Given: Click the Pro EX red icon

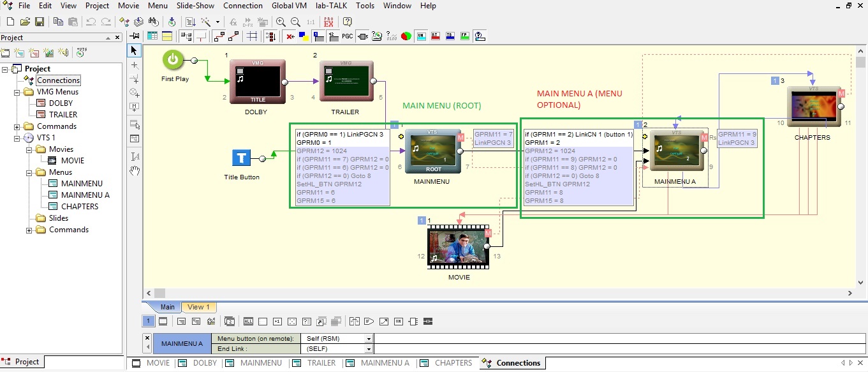Looking at the screenshot, I should point(330,22).
